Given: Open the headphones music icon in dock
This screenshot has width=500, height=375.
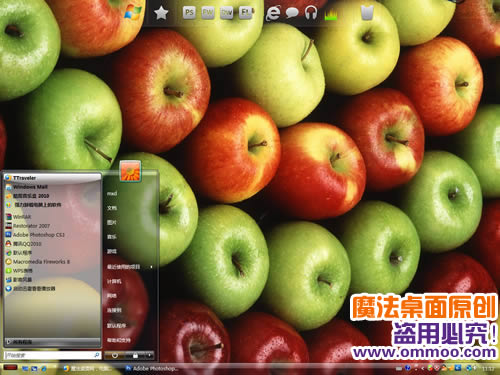Looking at the screenshot, I should (x=311, y=13).
